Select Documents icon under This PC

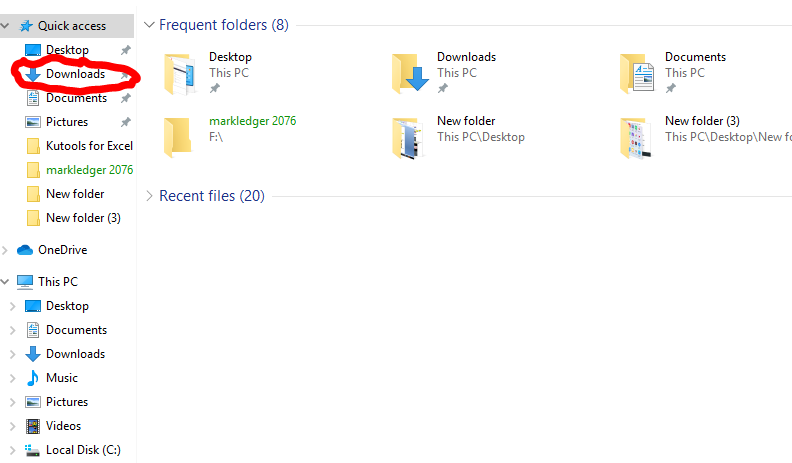point(33,330)
